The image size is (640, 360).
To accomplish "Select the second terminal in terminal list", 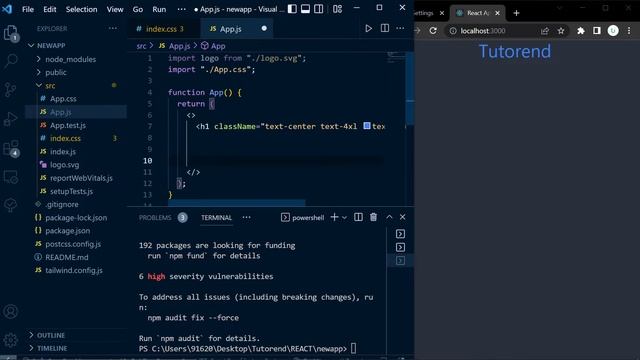I will tap(400, 247).
